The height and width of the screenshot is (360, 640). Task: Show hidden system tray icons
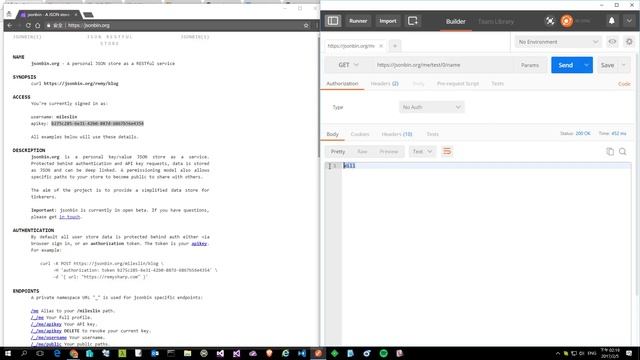(x=558, y=353)
